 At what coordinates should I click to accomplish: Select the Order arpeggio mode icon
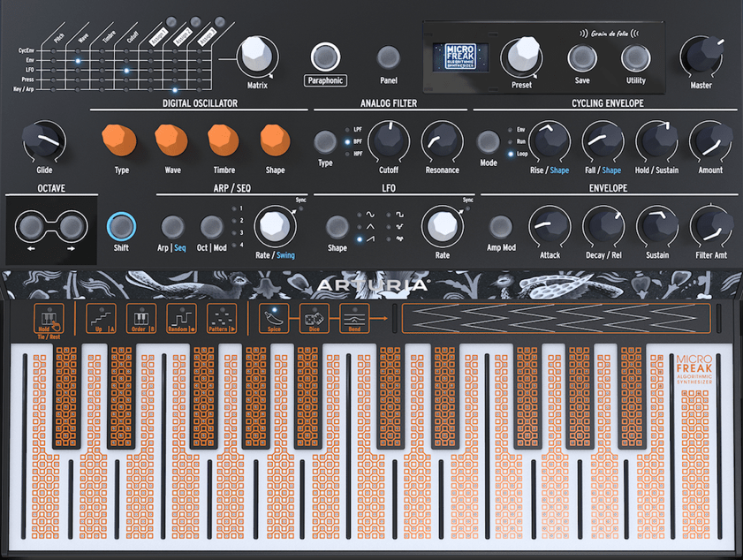tap(140, 317)
